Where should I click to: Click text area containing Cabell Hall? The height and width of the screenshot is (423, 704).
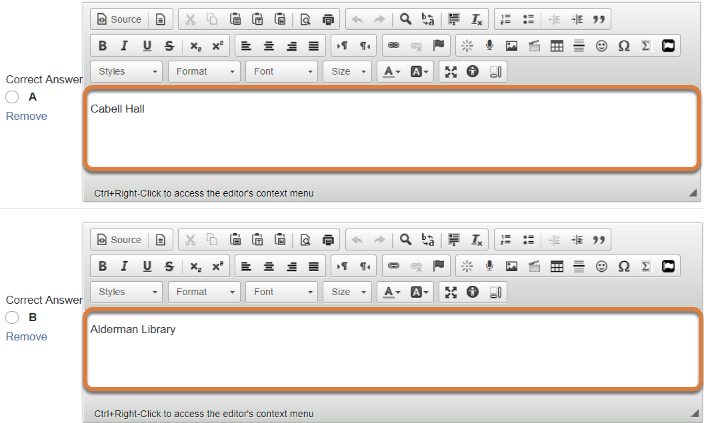coord(392,128)
